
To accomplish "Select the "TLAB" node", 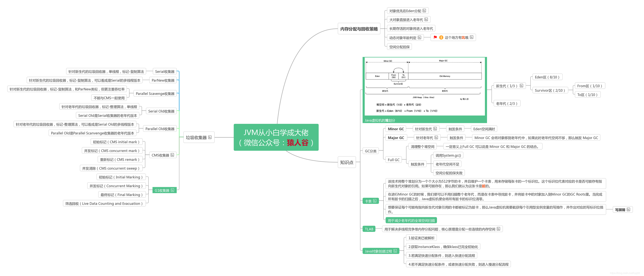I will pyautogui.click(x=369, y=229).
